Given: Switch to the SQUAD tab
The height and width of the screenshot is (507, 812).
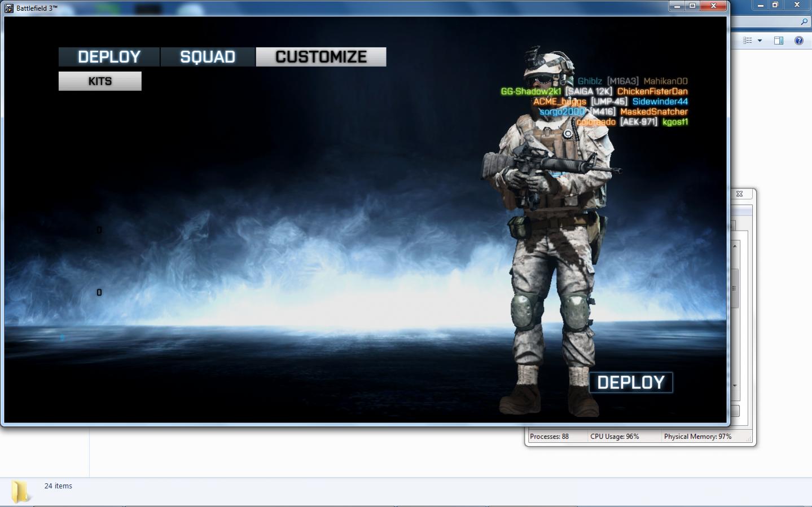Looking at the screenshot, I should pyautogui.click(x=208, y=57).
